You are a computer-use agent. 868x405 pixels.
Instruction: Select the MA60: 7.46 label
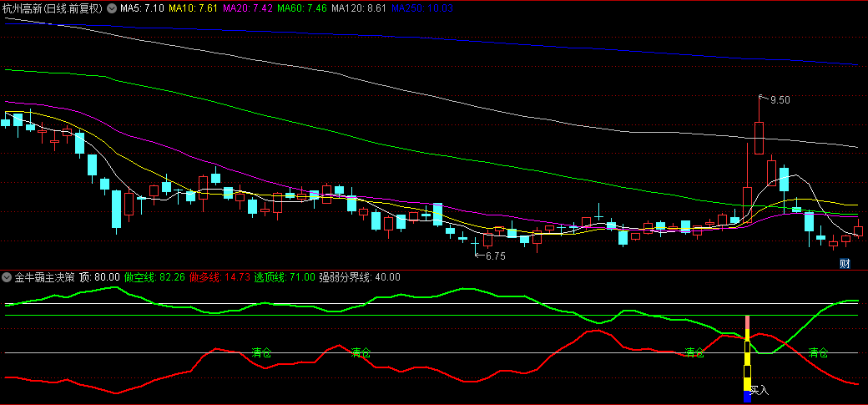pos(302,8)
